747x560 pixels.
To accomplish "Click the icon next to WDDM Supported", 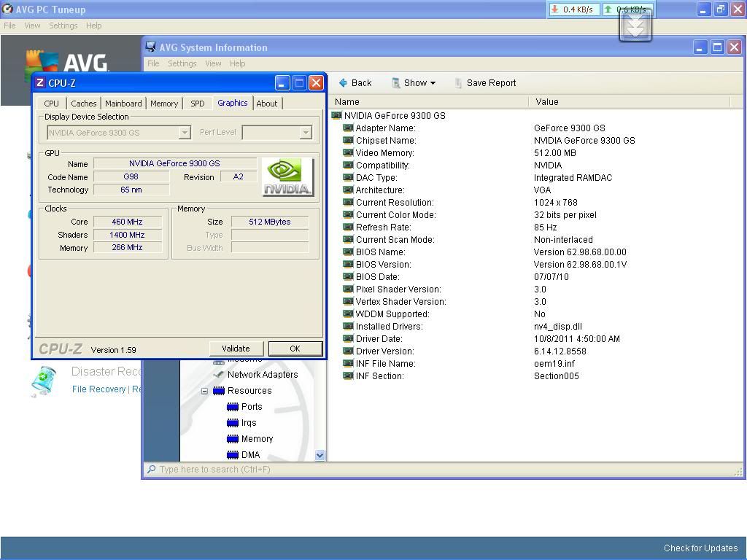I will tap(348, 314).
